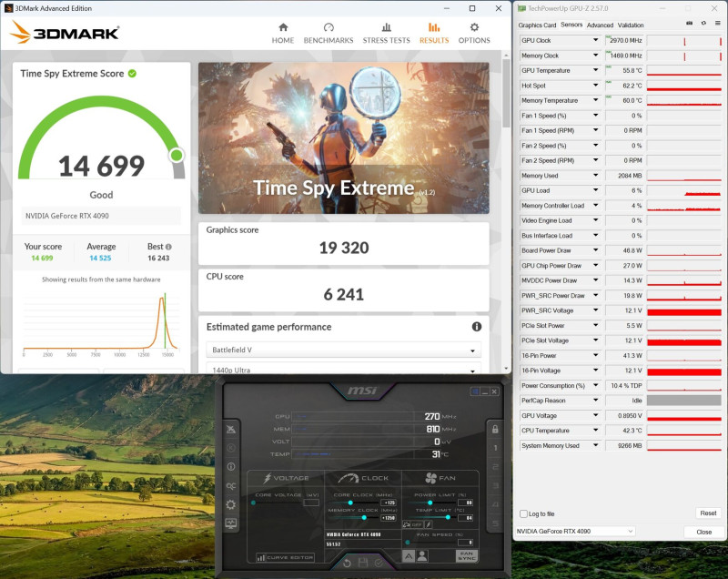Open GPU-Z hamburger menu icon
This screenshot has height=579, width=728.
click(717, 24)
